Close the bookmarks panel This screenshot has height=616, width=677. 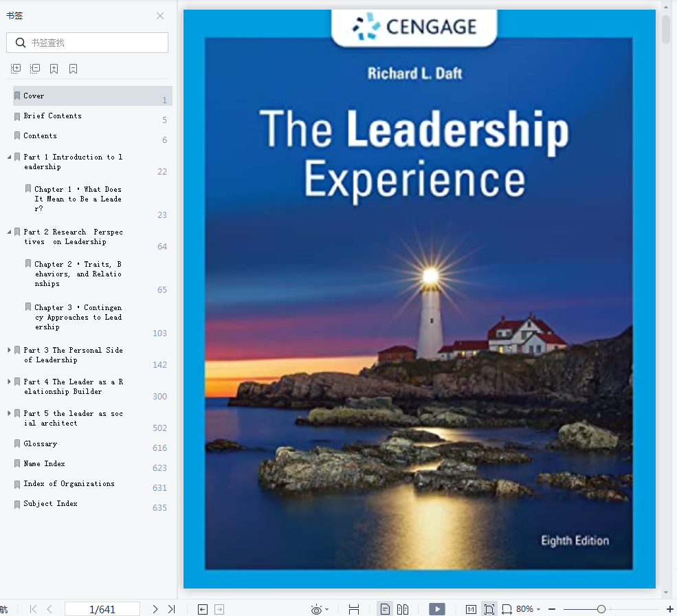(x=160, y=16)
